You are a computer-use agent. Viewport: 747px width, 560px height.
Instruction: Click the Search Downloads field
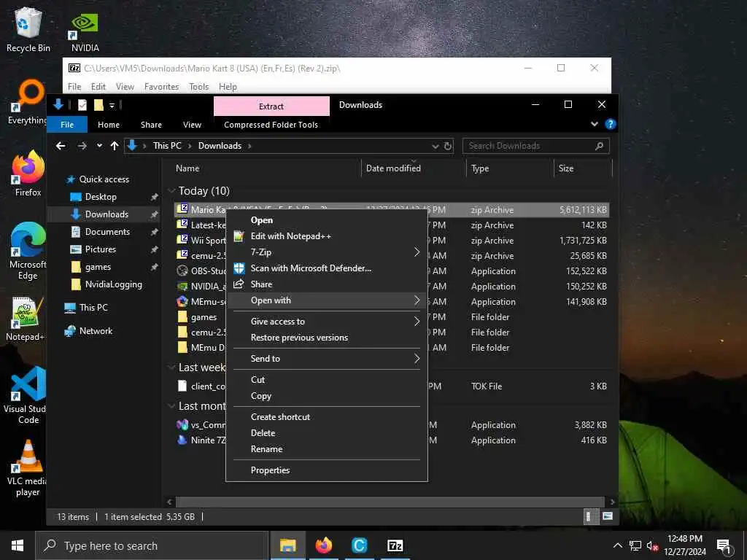click(x=535, y=146)
